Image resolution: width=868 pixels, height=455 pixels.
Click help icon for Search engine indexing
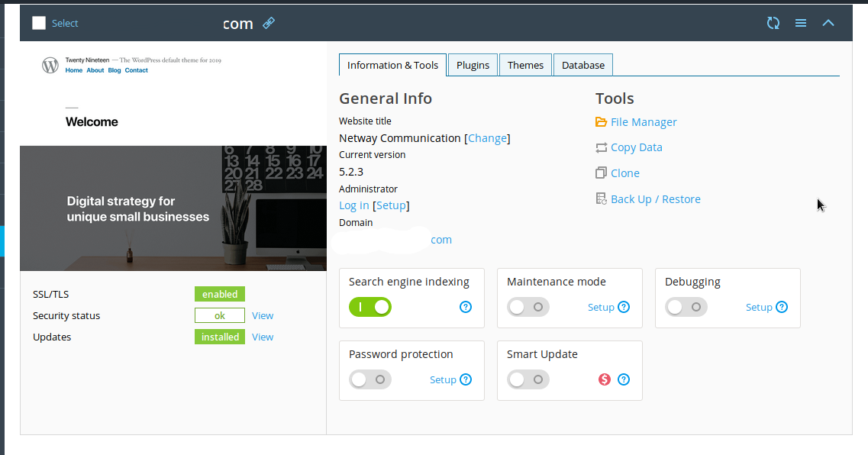(x=466, y=307)
